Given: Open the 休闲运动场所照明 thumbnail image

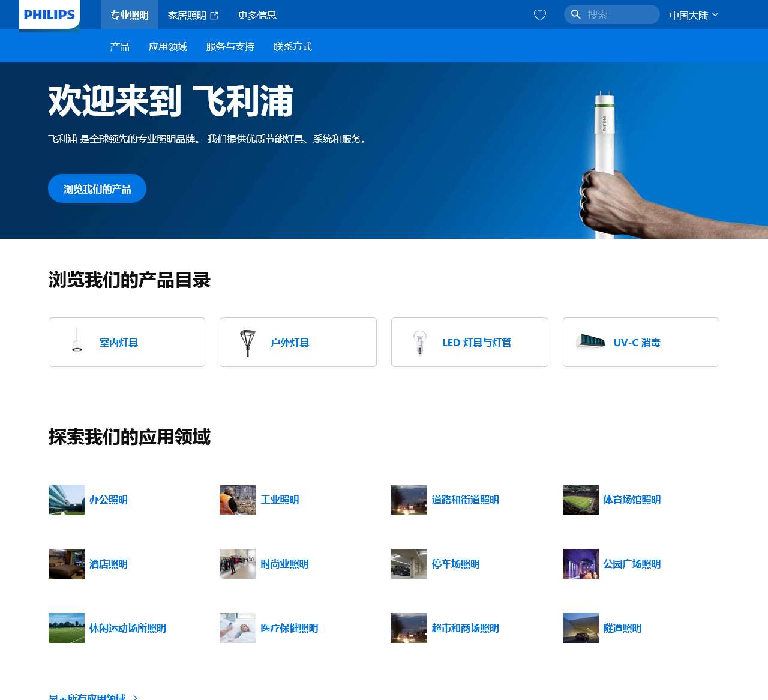Looking at the screenshot, I should click(67, 628).
